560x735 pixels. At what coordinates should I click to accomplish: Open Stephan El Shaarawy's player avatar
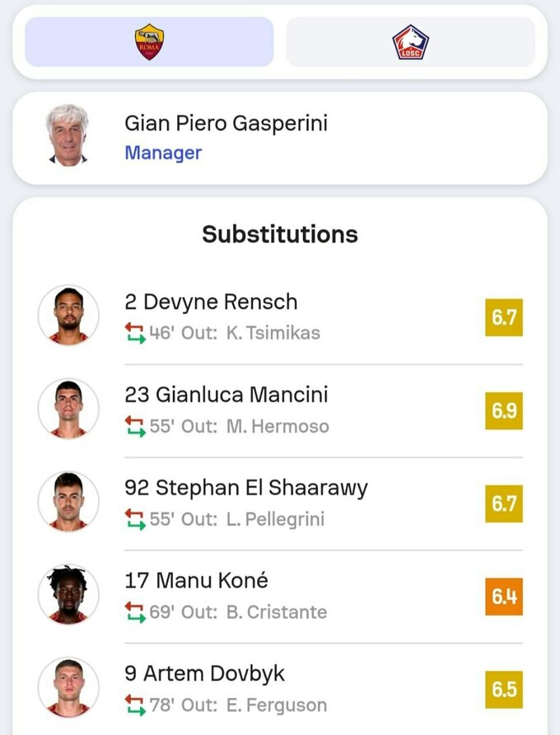coord(68,503)
